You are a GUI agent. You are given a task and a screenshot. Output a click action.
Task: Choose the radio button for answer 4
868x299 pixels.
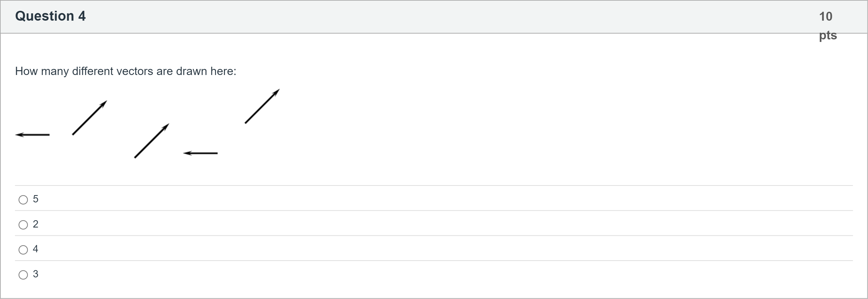coord(23,250)
